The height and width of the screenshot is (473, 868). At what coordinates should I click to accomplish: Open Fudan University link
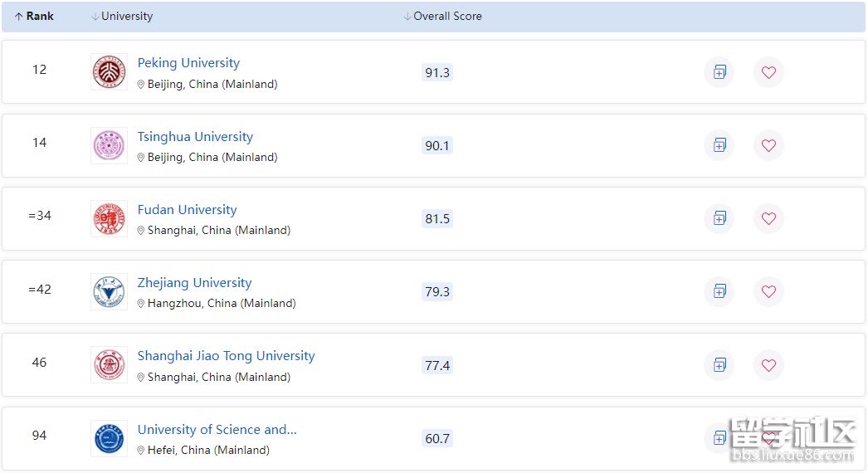(x=187, y=209)
